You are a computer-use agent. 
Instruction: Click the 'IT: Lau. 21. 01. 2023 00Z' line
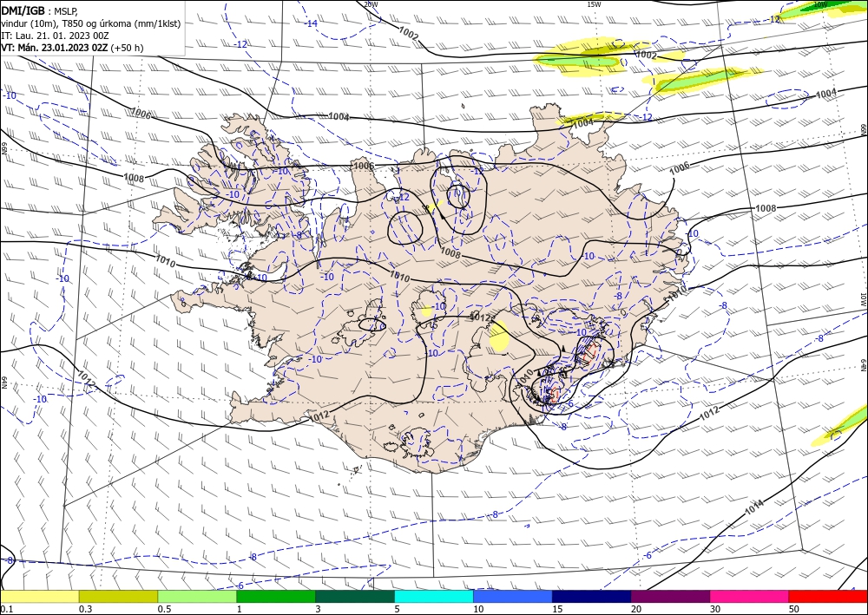click(x=55, y=36)
